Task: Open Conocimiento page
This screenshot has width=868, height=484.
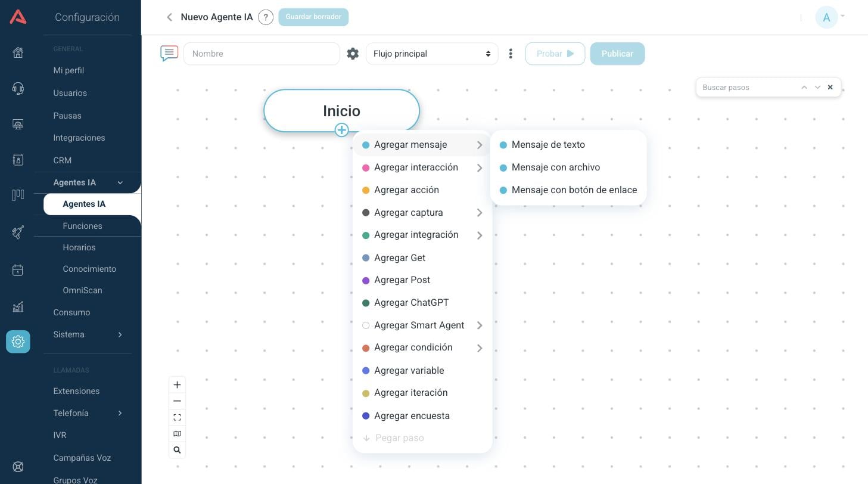Action: [89, 269]
